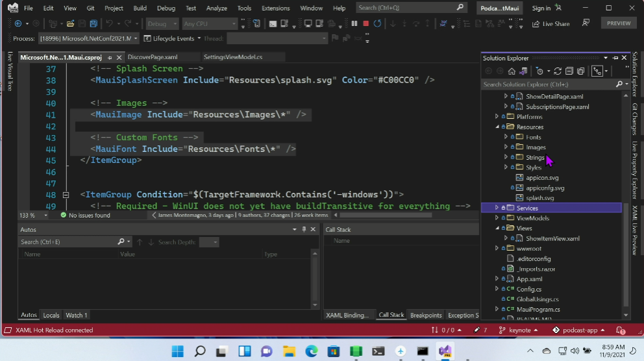Pin the Solution Explorer panel

tap(616, 58)
